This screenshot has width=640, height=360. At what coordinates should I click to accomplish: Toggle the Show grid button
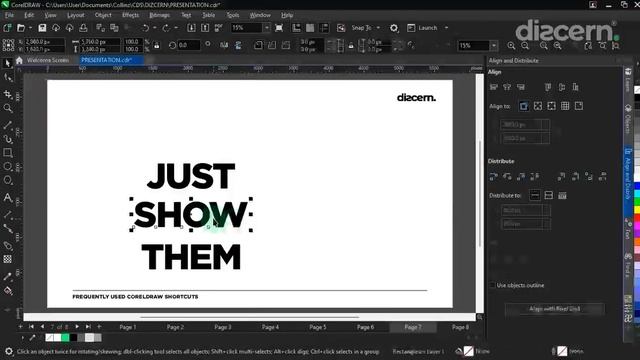coord(310,28)
